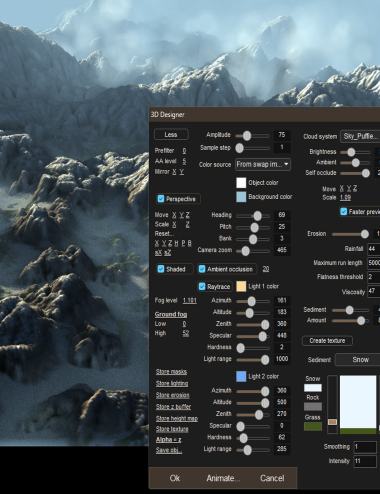Disable the Shaded checkbox
The width and height of the screenshot is (380, 494).
(x=161, y=269)
